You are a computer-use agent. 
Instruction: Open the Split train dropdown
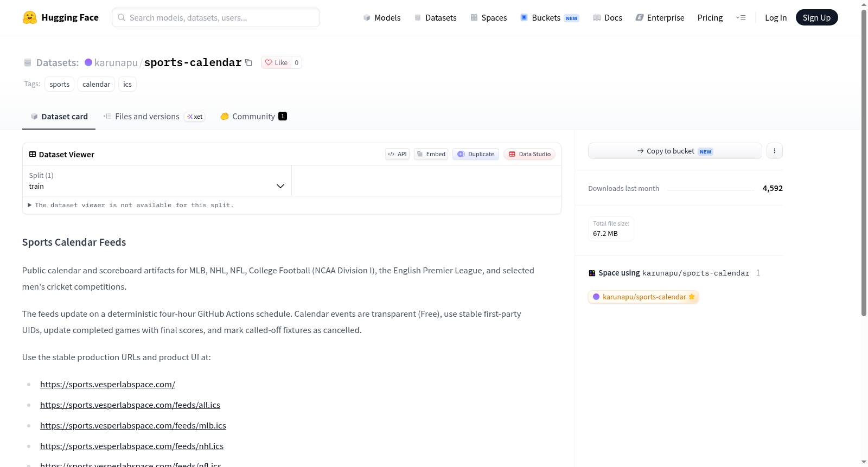[x=157, y=181]
